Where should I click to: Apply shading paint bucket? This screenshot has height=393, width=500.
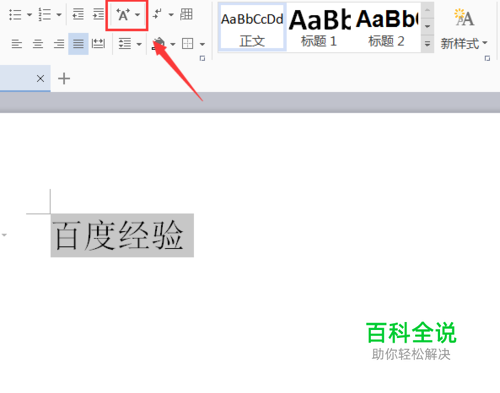pyautogui.click(x=159, y=44)
